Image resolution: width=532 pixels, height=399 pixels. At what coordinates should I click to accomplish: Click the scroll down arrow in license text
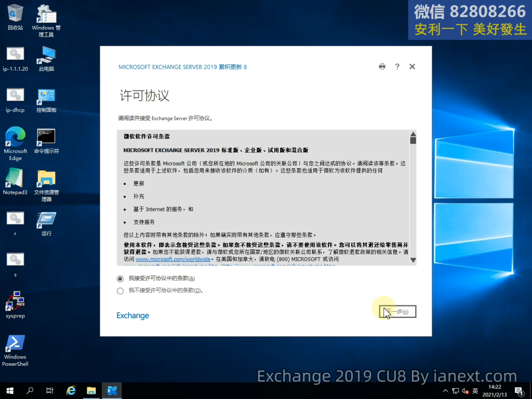[x=413, y=260]
